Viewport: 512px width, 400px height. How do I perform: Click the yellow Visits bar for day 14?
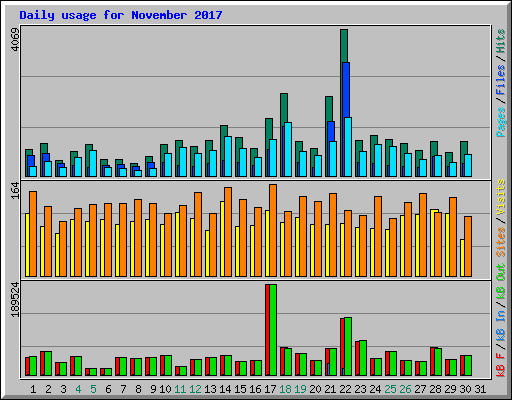click(222, 239)
